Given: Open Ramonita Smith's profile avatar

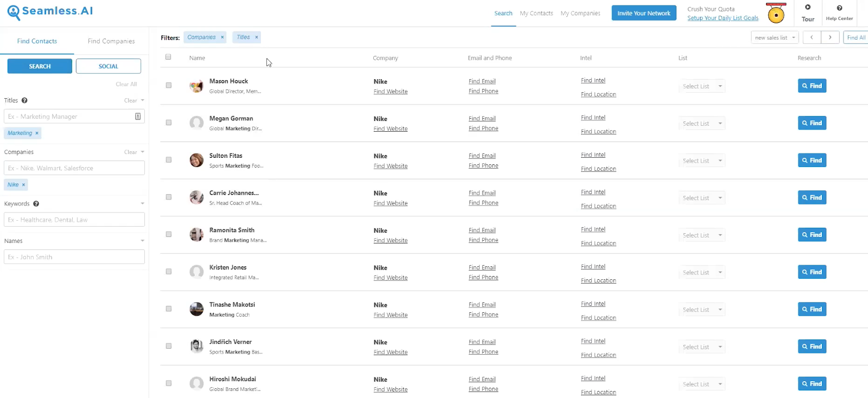Looking at the screenshot, I should pos(196,235).
